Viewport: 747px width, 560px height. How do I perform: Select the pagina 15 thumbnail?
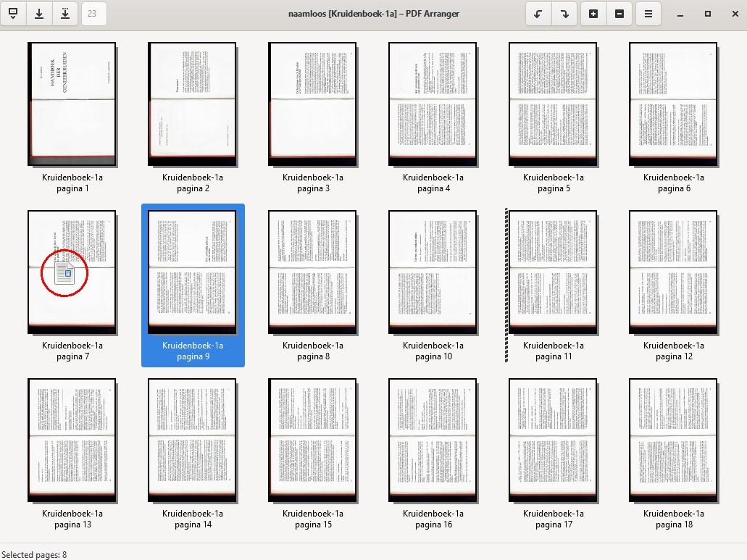[312, 439]
